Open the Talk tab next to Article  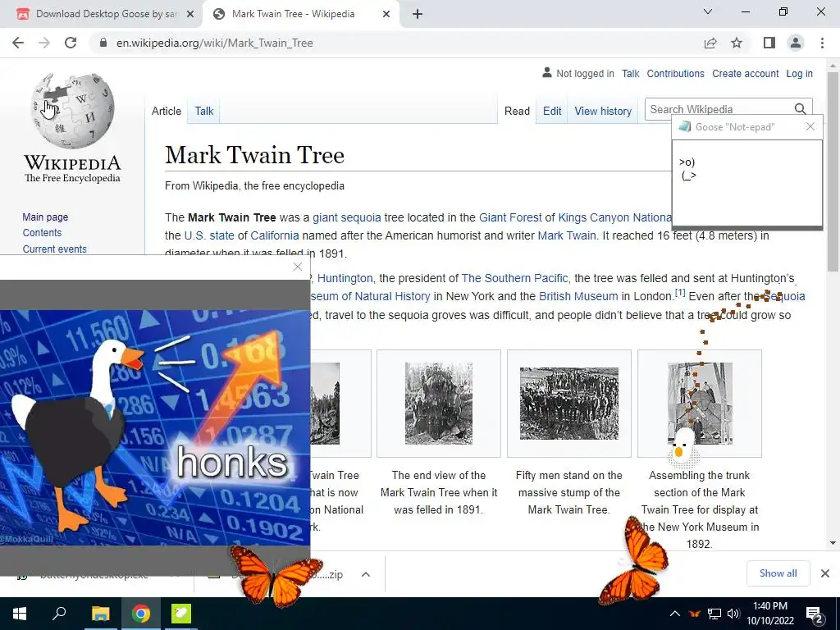[x=204, y=111]
